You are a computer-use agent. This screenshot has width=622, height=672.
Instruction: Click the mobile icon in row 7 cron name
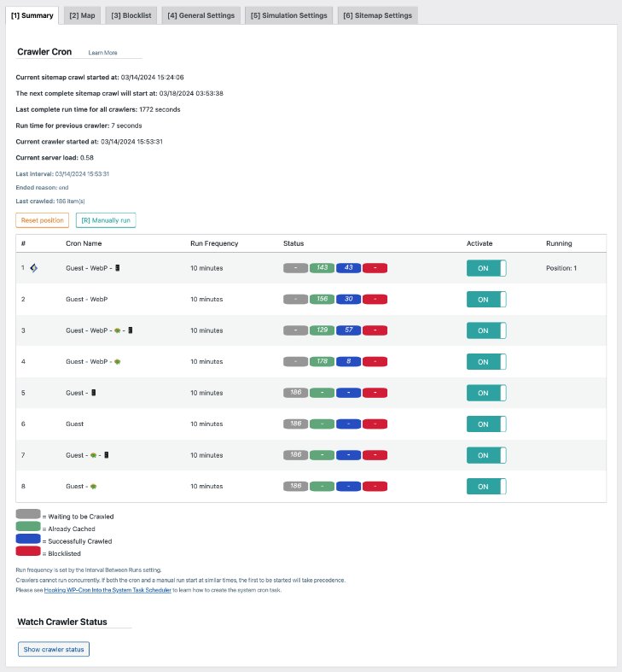pyautogui.click(x=107, y=455)
